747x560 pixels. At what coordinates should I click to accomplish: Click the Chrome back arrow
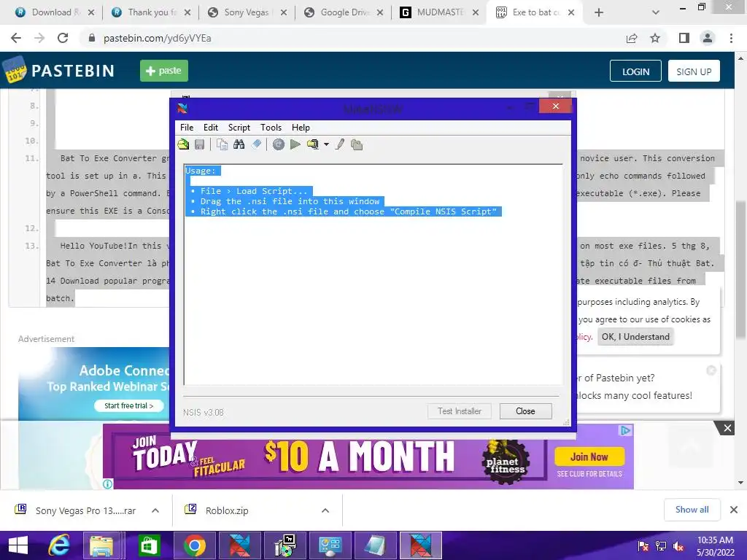click(16, 38)
